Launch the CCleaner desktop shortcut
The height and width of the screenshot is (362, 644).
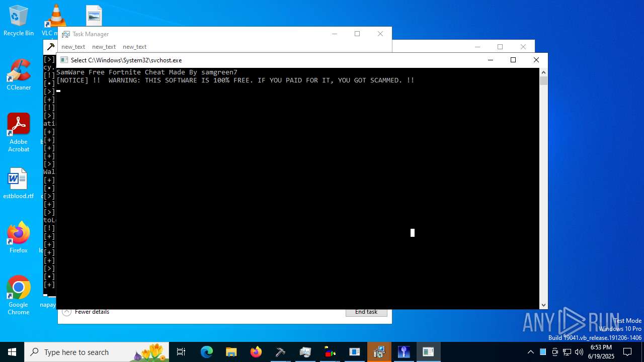click(x=19, y=75)
